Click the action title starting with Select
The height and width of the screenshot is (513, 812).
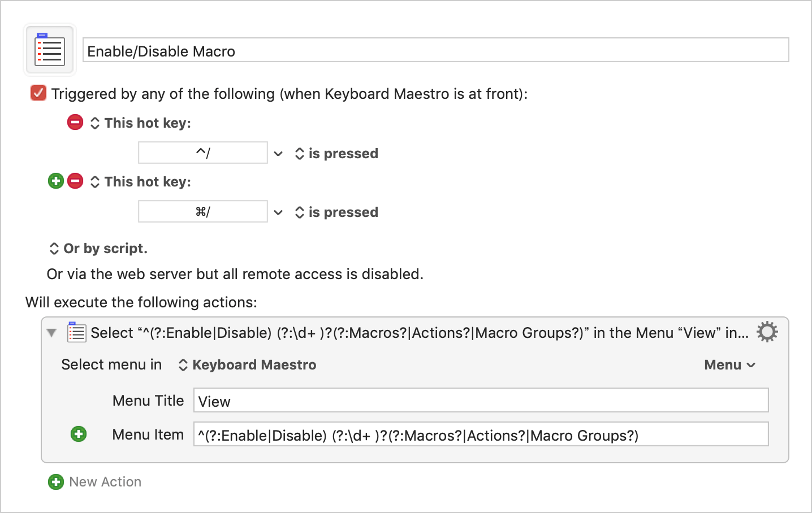420,333
